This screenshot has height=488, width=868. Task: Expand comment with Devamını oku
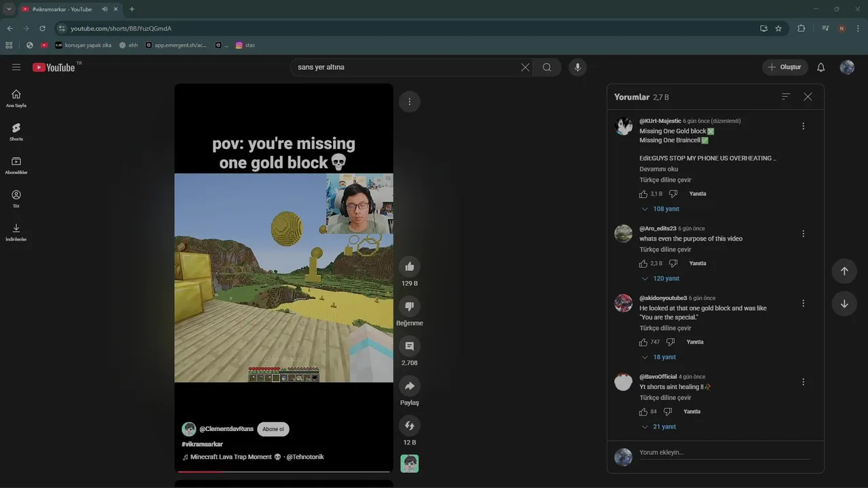tap(658, 169)
